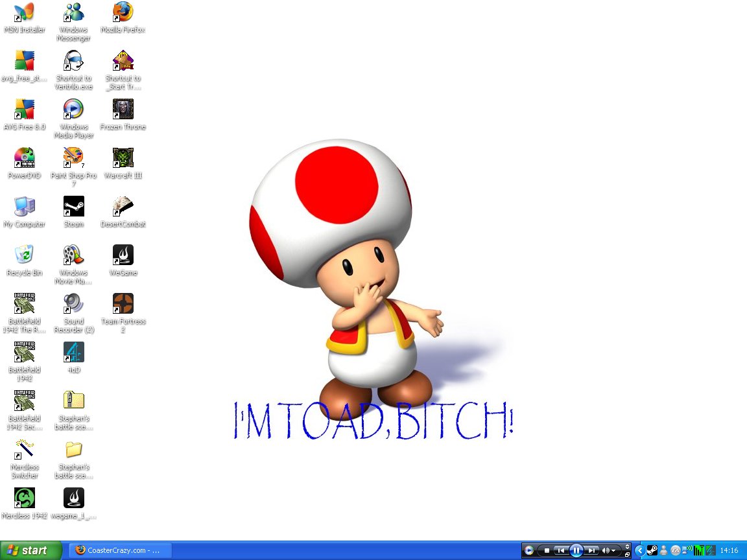Toggle the media toolbar video and visualization window
747x560 pixels.
(x=628, y=546)
